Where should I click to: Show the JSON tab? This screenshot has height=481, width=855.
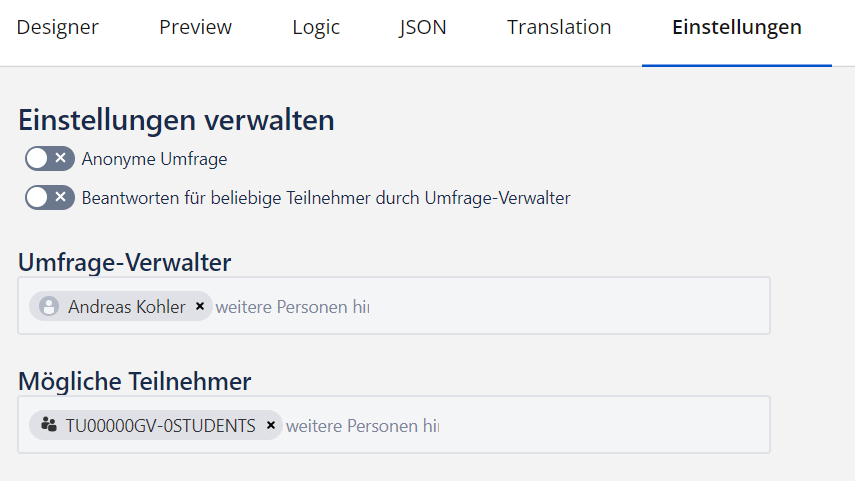tap(422, 27)
